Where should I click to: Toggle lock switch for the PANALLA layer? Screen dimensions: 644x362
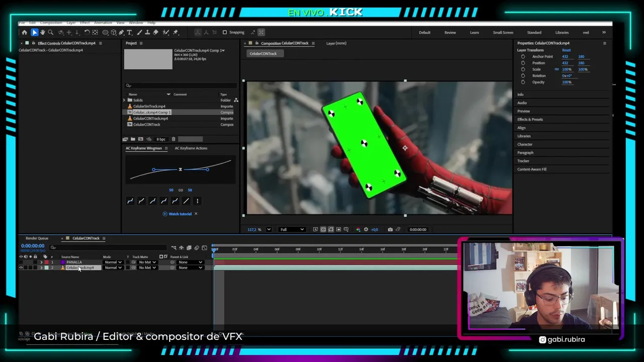(35, 262)
